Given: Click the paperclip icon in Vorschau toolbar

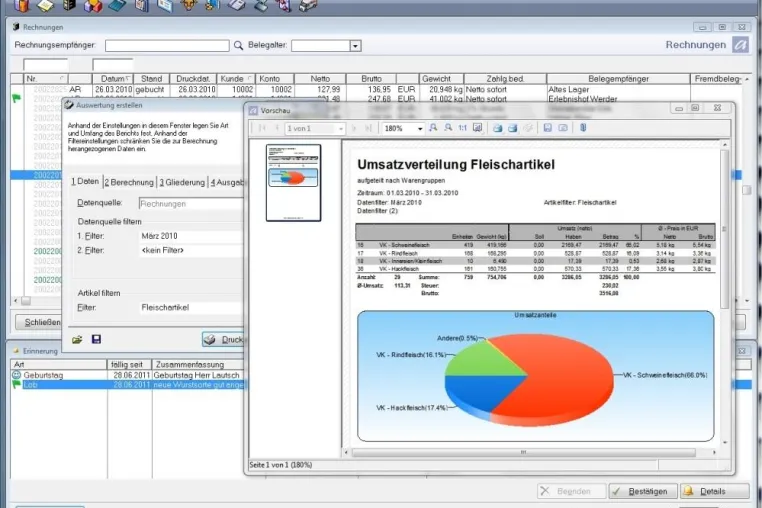Looking at the screenshot, I should (583, 128).
